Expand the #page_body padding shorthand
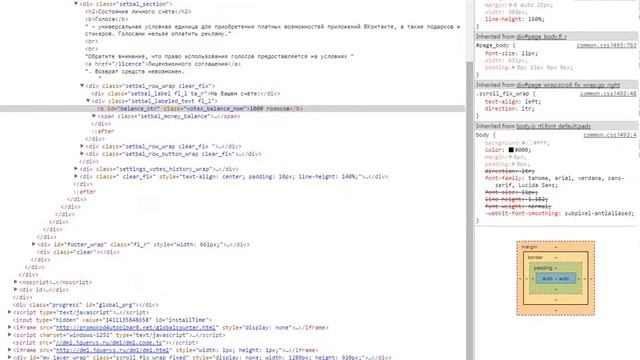Image resolution: width=640 pixels, height=360 pixels. (513, 67)
